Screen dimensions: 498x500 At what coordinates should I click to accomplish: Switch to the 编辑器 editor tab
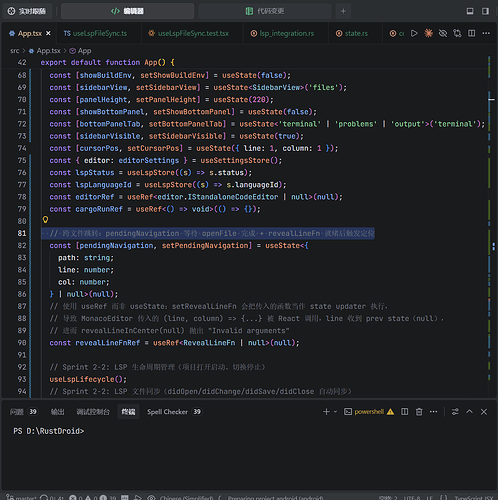[x=127, y=11]
